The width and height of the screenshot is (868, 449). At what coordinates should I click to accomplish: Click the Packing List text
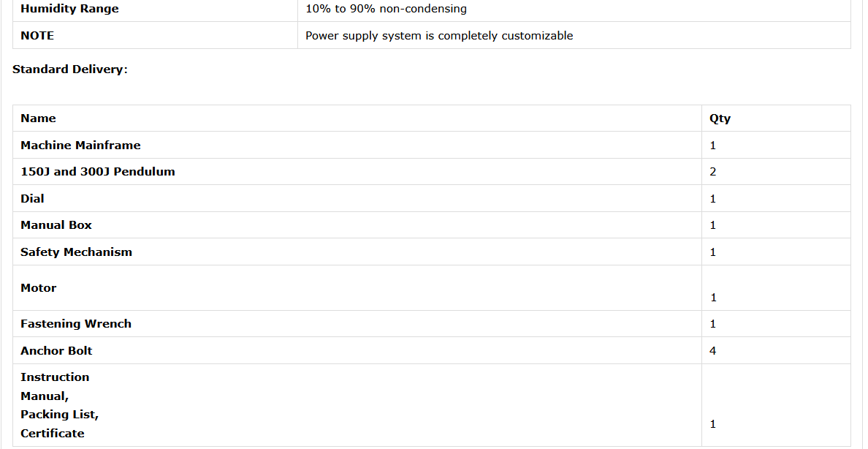59,415
